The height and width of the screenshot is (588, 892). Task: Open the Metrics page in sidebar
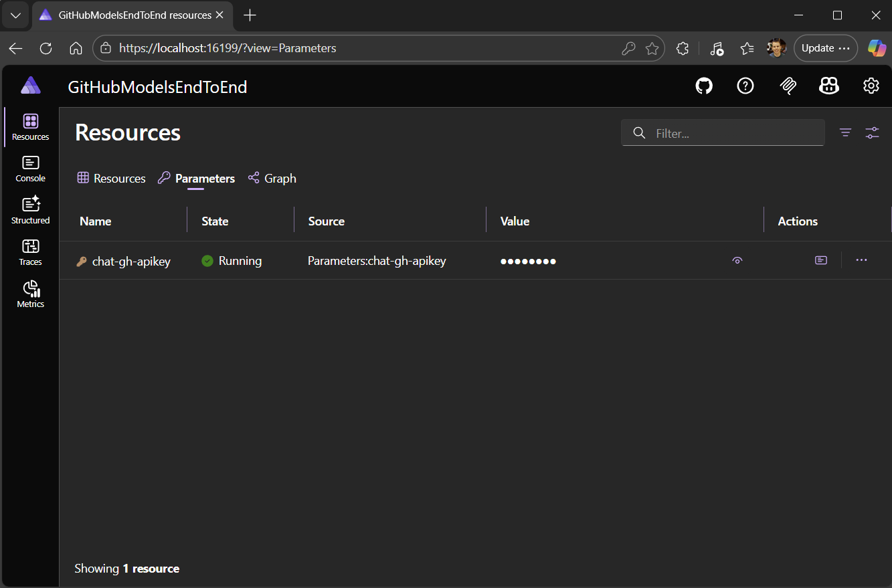tap(30, 294)
